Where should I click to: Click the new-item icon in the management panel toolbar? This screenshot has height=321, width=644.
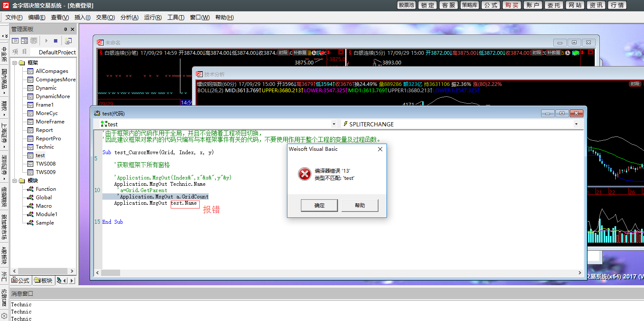pyautogui.click(x=68, y=41)
